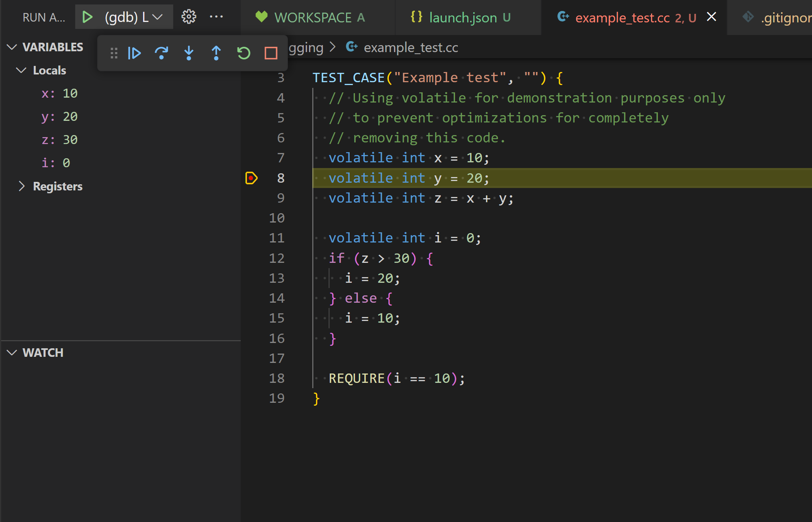This screenshot has width=812, height=522.
Task: Start debugging with the green play icon
Action: (x=87, y=17)
